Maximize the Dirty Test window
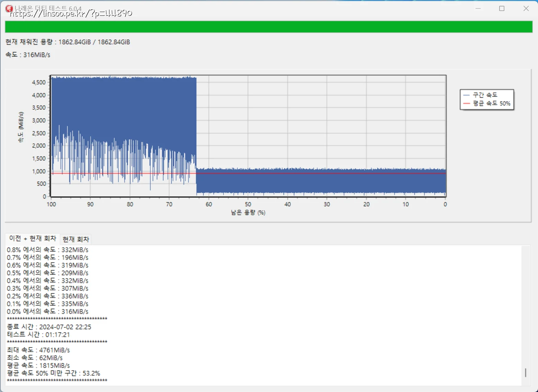This screenshot has width=538, height=392. tap(502, 9)
